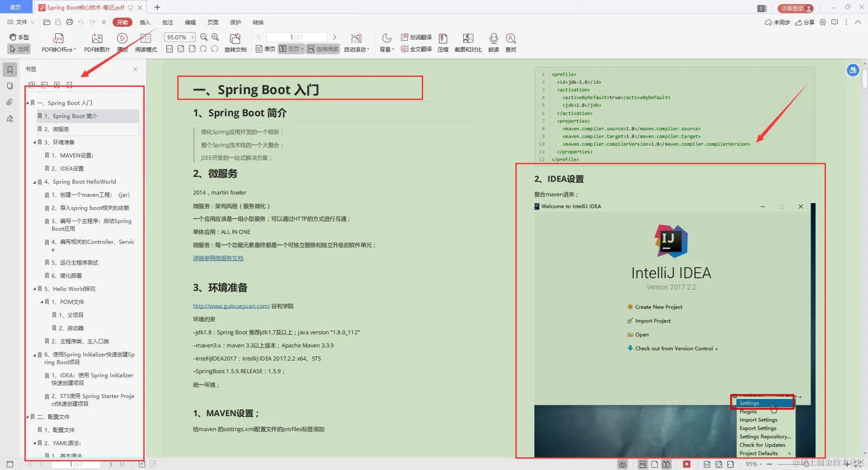Switch to 双页 two-page view

[x=291, y=49]
